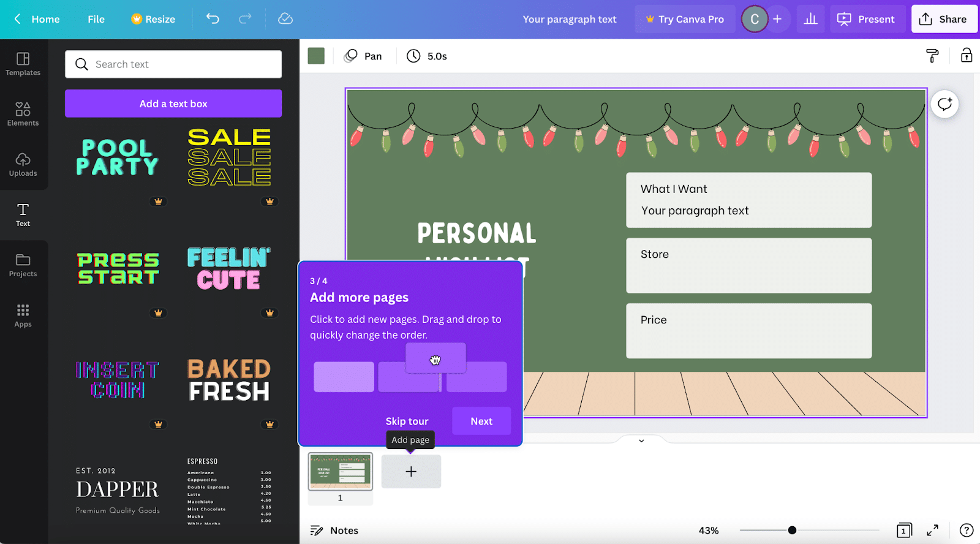Open the help question mark icon

pyautogui.click(x=967, y=531)
